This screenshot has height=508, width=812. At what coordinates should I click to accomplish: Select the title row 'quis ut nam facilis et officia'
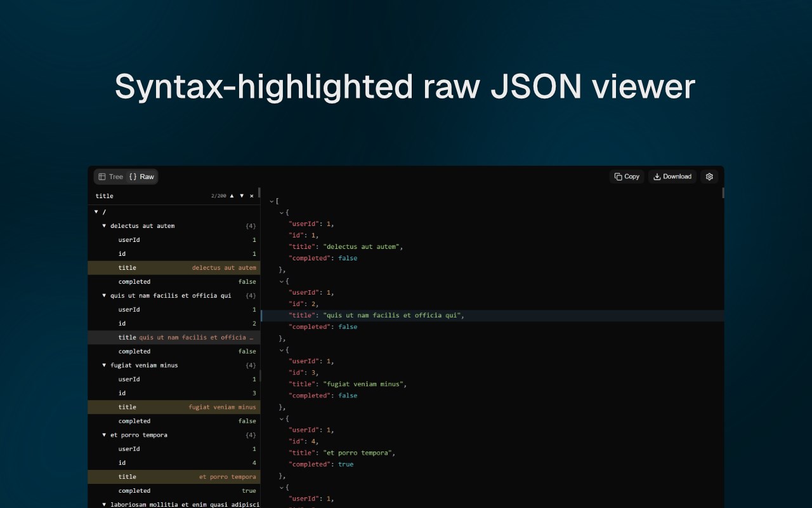click(174, 337)
